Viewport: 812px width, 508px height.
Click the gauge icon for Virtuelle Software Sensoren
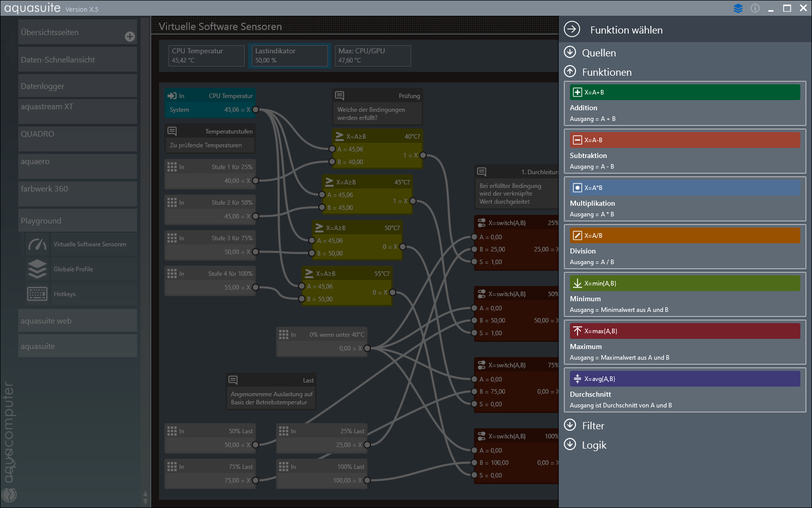pyautogui.click(x=38, y=244)
